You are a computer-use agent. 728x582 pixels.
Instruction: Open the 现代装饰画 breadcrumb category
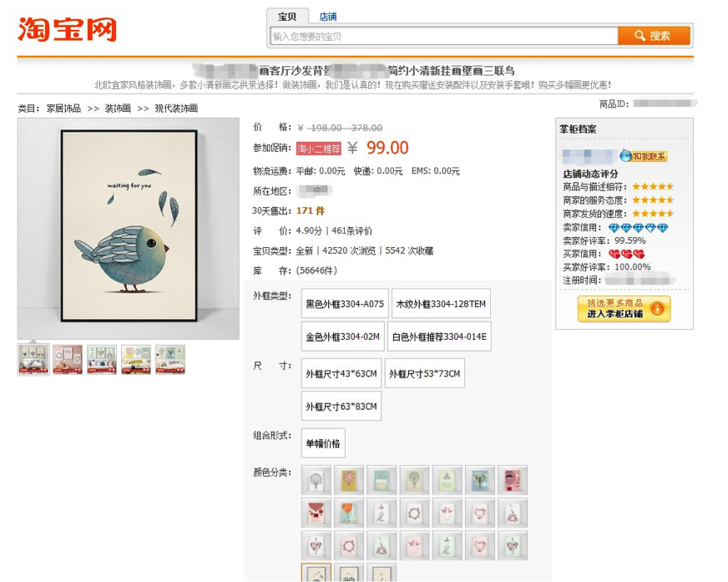[x=176, y=109]
